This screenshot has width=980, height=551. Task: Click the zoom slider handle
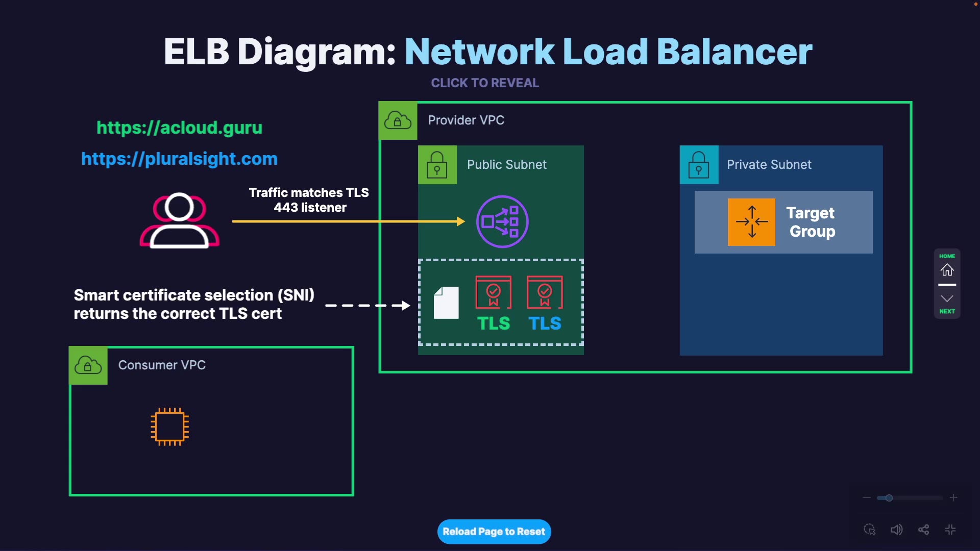tap(889, 498)
